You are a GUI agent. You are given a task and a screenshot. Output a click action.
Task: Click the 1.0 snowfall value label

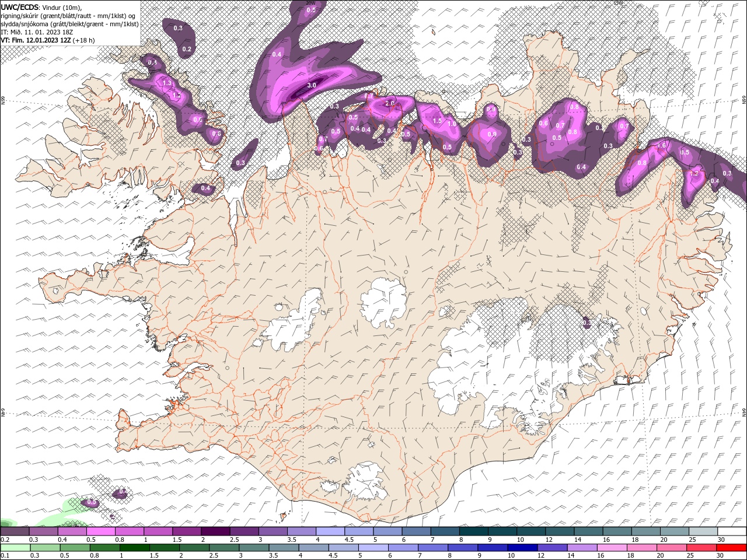[451, 124]
